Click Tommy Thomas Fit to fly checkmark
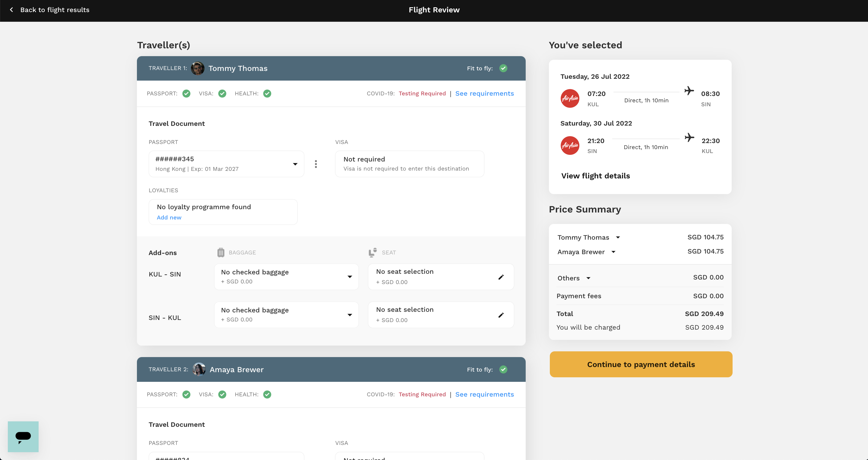Image resolution: width=868 pixels, height=460 pixels. point(503,69)
